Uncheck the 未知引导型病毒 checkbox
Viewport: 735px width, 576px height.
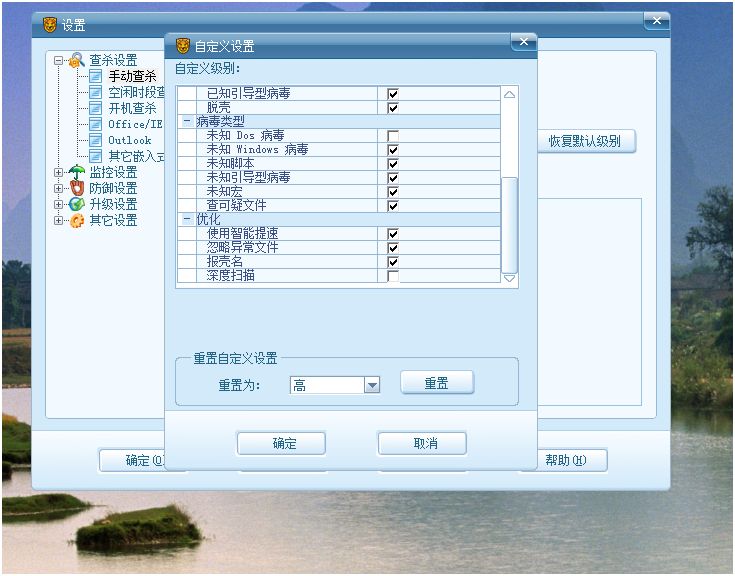(393, 178)
